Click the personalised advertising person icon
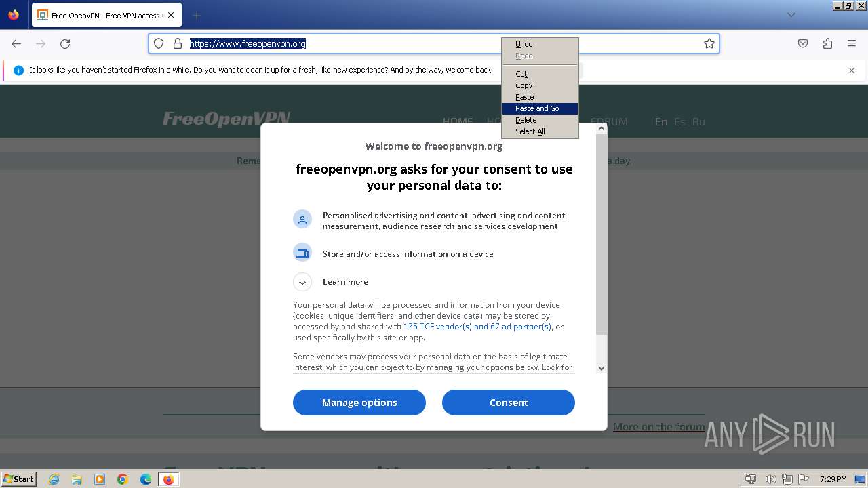 coord(302,219)
